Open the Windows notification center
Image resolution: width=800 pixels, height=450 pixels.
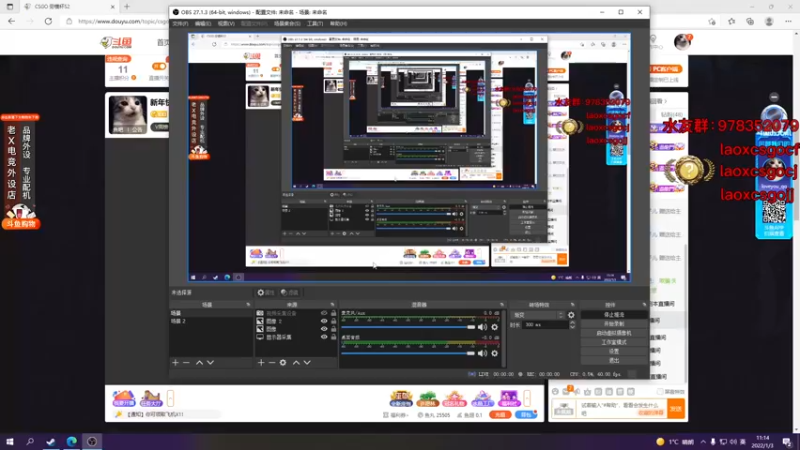tap(787, 441)
